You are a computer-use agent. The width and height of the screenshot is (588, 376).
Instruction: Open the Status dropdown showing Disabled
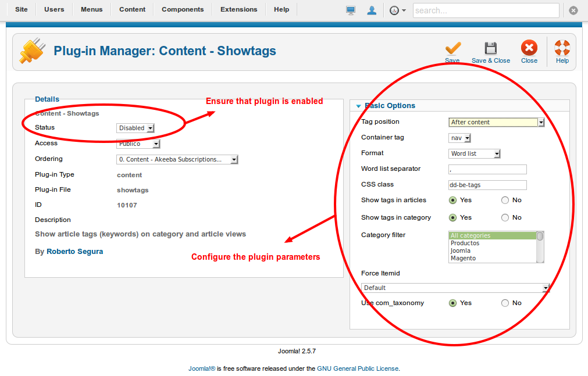(135, 127)
